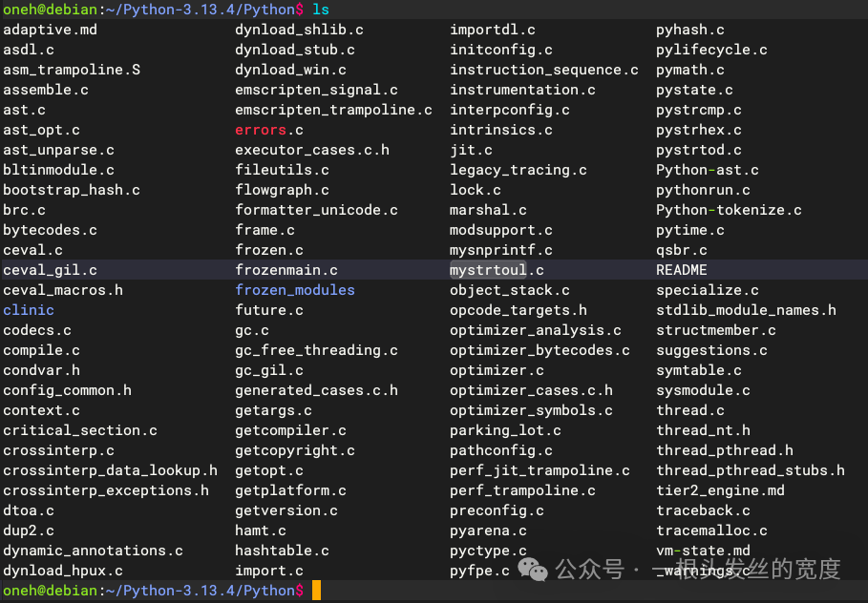Click the emscripten_trampoline.c entry

coord(333,110)
